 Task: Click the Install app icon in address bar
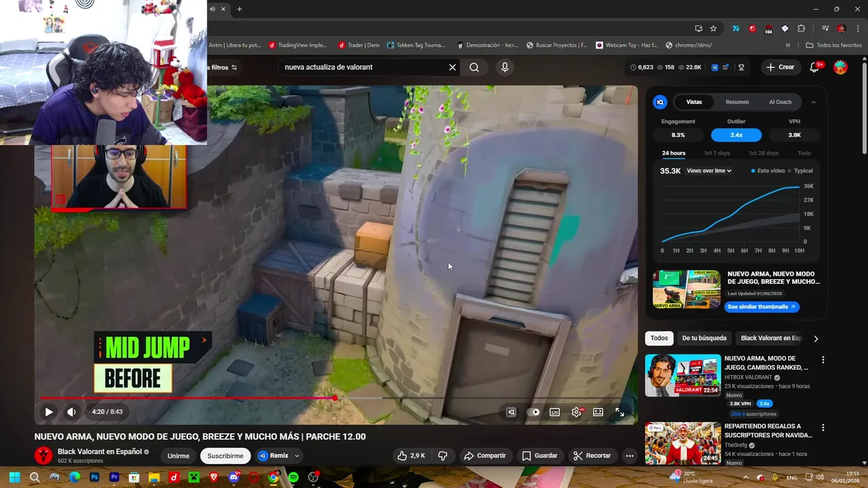[698, 28]
